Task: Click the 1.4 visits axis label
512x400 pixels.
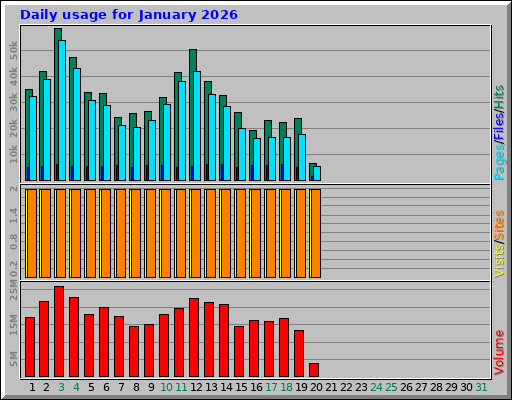Action: [13, 215]
